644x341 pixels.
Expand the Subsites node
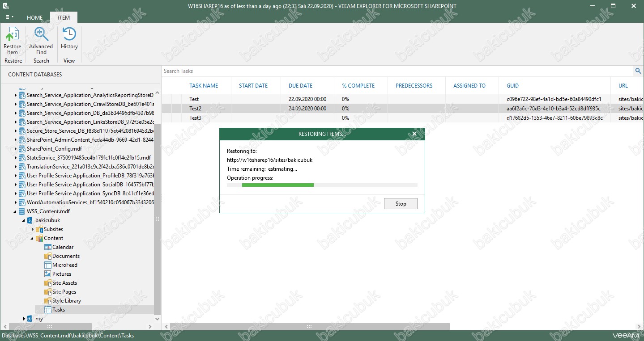coord(33,229)
